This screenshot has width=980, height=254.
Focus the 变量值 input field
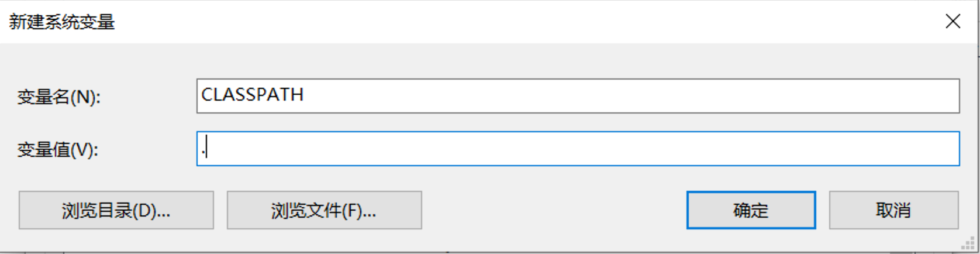[x=578, y=149]
